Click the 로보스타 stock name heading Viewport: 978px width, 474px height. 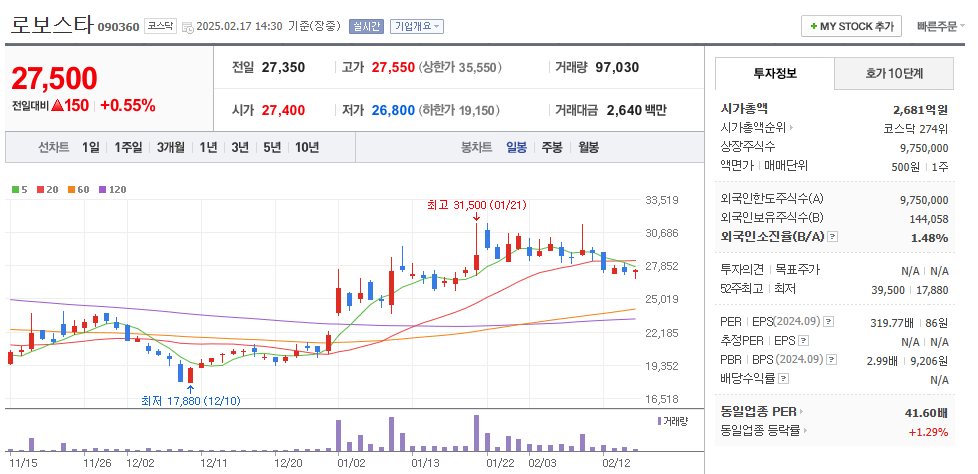point(52,24)
